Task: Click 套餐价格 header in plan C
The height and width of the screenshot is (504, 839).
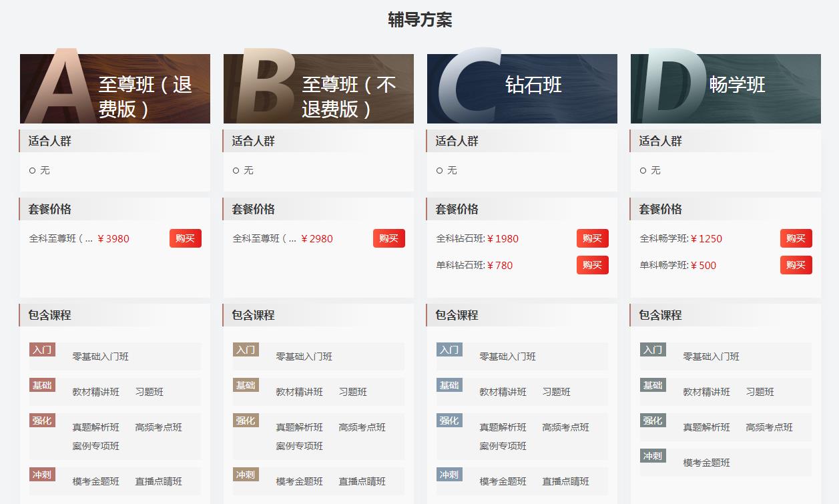Action: click(x=457, y=209)
